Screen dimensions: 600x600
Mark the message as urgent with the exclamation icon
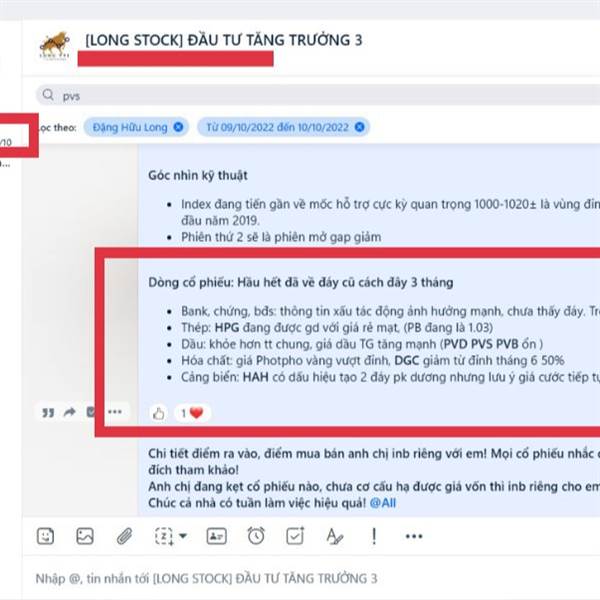(x=374, y=536)
